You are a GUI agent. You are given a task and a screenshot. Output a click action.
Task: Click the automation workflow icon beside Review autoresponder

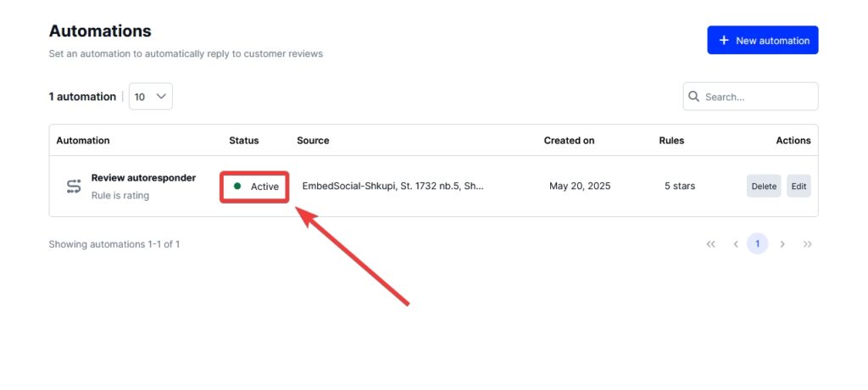(74, 187)
